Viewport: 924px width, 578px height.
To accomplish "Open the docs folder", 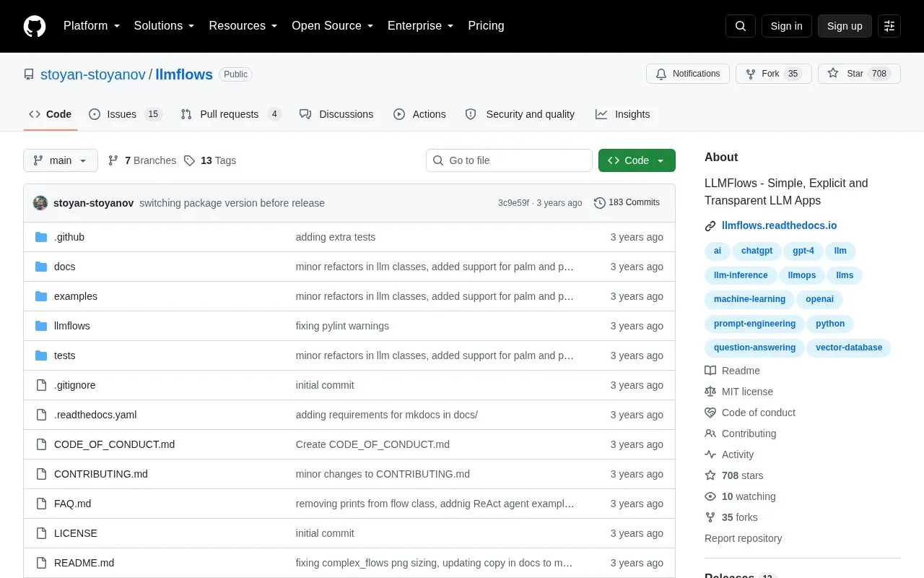I will click(64, 267).
